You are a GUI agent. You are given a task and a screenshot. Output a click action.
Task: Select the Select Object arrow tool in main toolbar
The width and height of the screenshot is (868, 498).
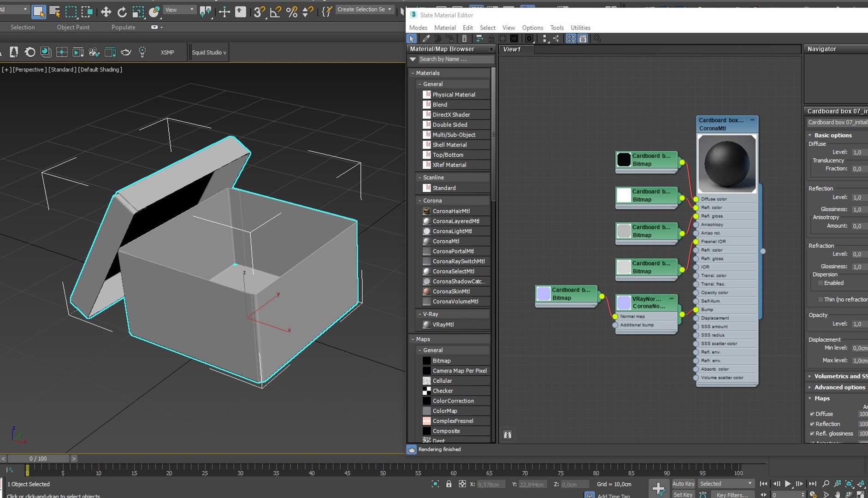[x=39, y=11]
